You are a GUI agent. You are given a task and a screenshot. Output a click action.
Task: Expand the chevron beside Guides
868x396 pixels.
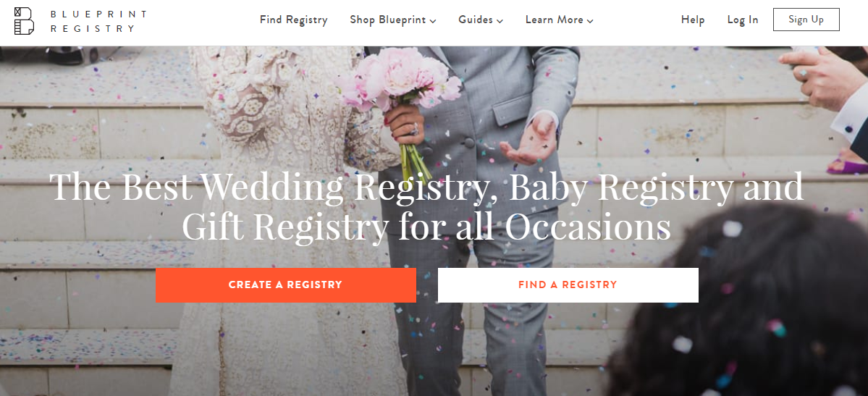500,21
